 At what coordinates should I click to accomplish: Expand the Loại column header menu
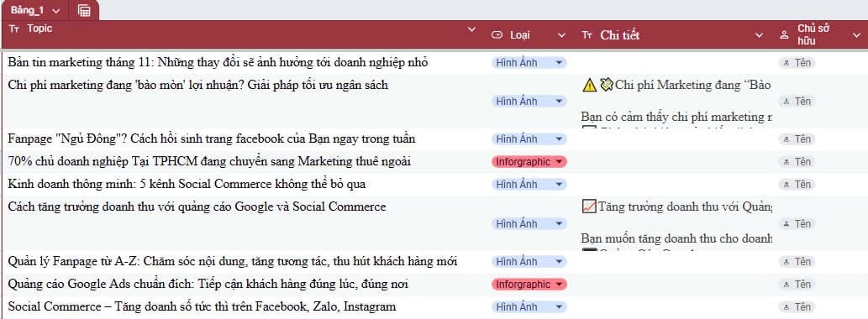561,35
